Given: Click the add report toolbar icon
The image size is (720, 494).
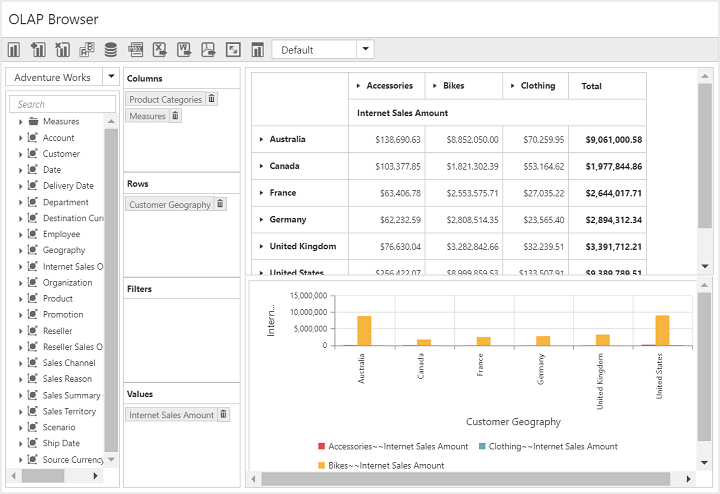Looking at the screenshot, I should pyautogui.click(x=38, y=50).
